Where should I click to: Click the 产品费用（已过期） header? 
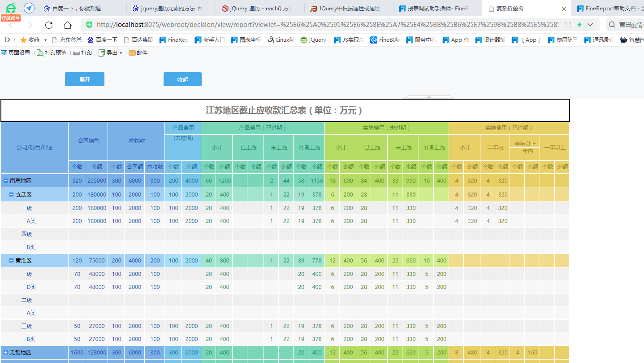coord(263,128)
